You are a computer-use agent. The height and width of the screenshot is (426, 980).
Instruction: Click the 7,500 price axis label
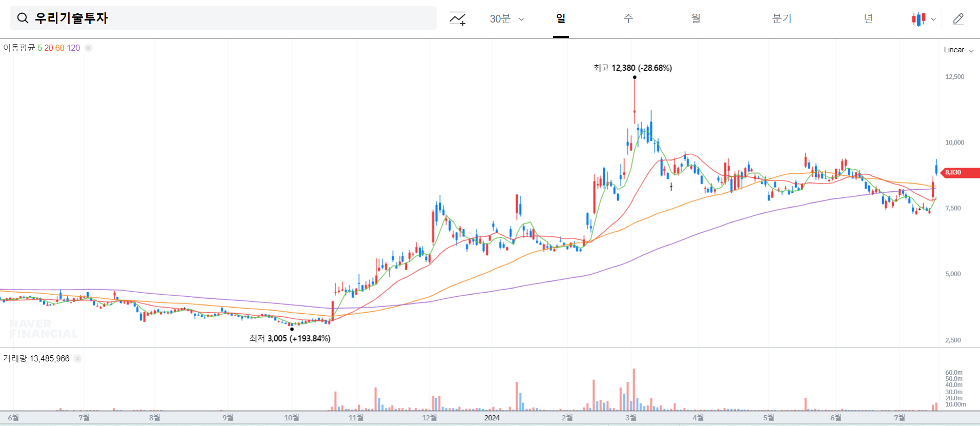pos(953,208)
